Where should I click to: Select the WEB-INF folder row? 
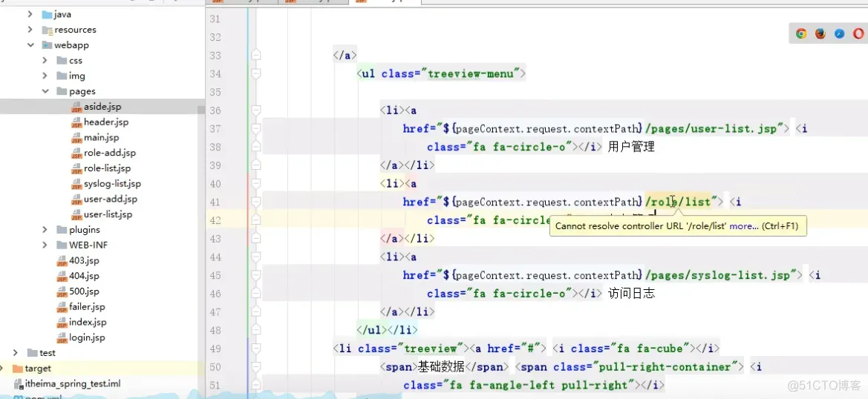coord(102,245)
